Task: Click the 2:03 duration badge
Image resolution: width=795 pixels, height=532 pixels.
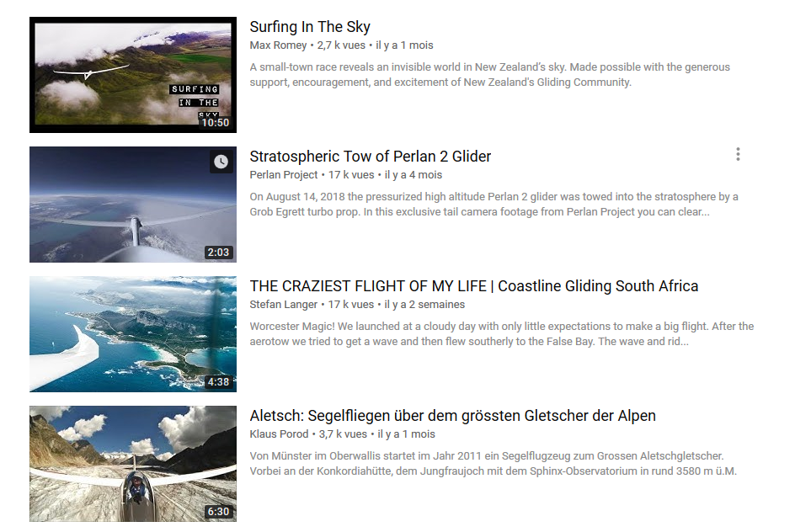Action: [x=218, y=253]
